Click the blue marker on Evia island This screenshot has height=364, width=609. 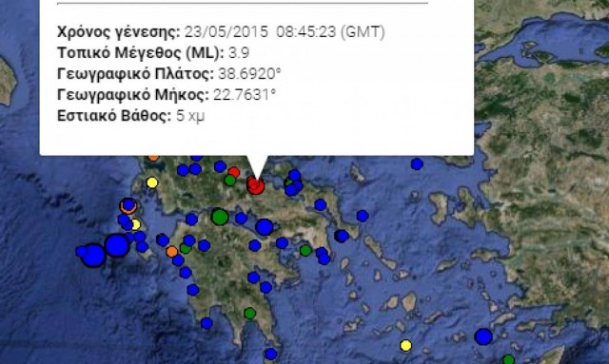pyautogui.click(x=321, y=204)
